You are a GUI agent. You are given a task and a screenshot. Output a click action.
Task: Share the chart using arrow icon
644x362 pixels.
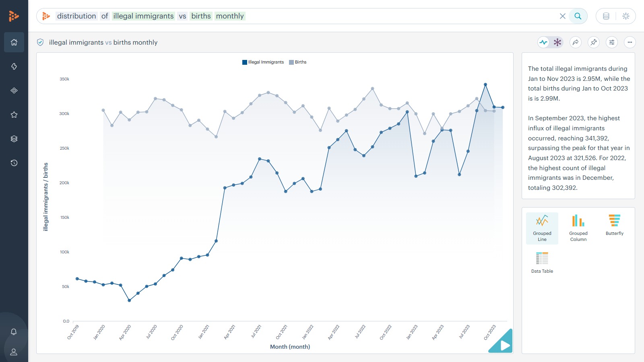(x=576, y=42)
